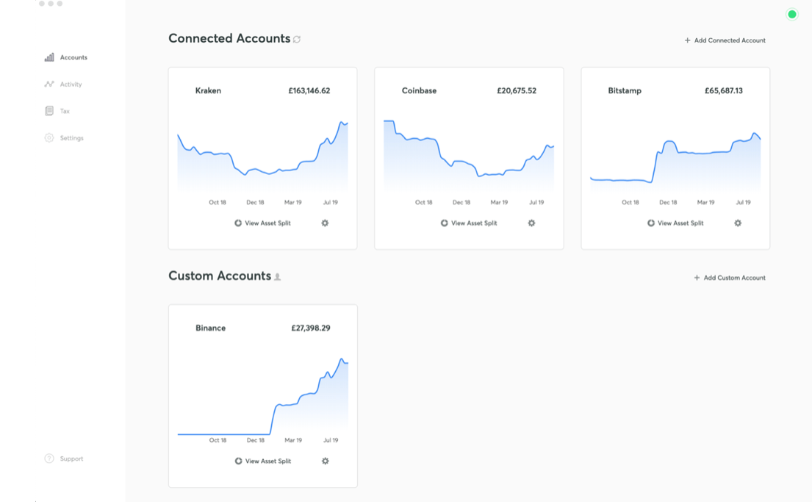Screen dimensions: 812x504
Task: Click the Kraken account name
Action: coord(208,90)
